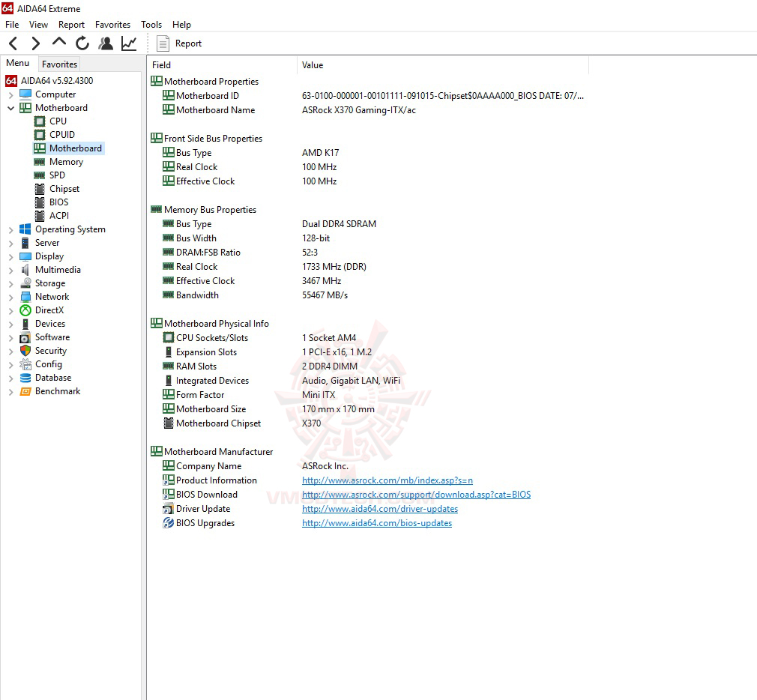Select the Bandwidth 55467 MB/s value
757x700 pixels.
pos(325,295)
